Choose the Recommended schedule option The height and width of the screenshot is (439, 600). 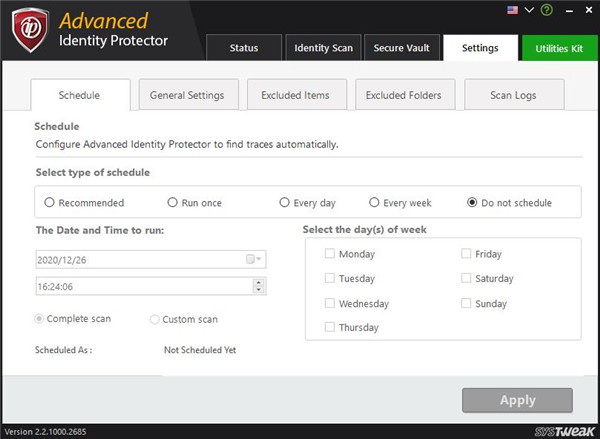pos(49,202)
